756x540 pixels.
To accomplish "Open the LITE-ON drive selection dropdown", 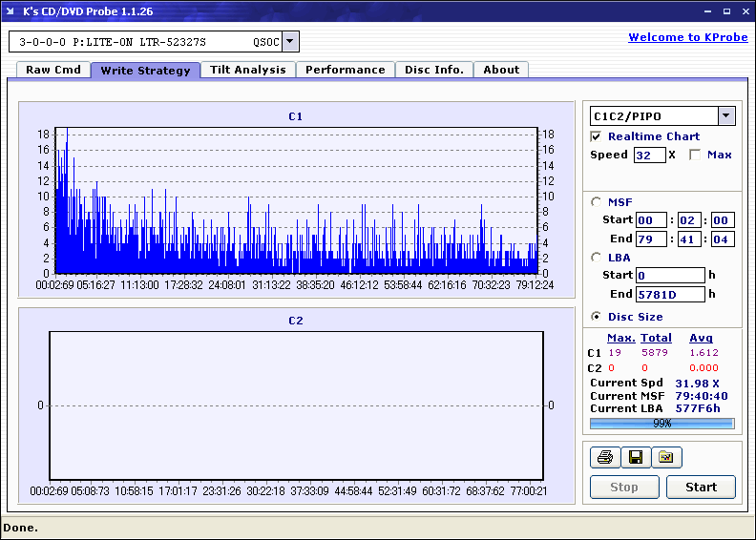I will pos(291,42).
